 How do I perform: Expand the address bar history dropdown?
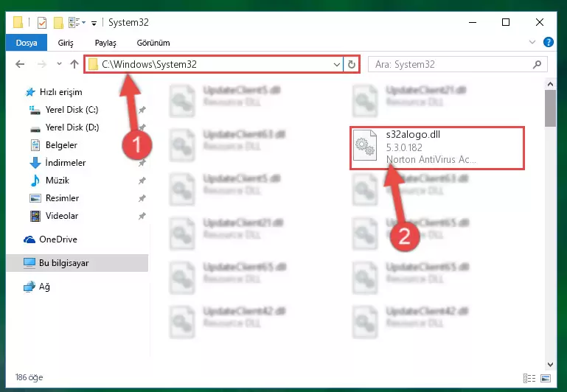[337, 65]
